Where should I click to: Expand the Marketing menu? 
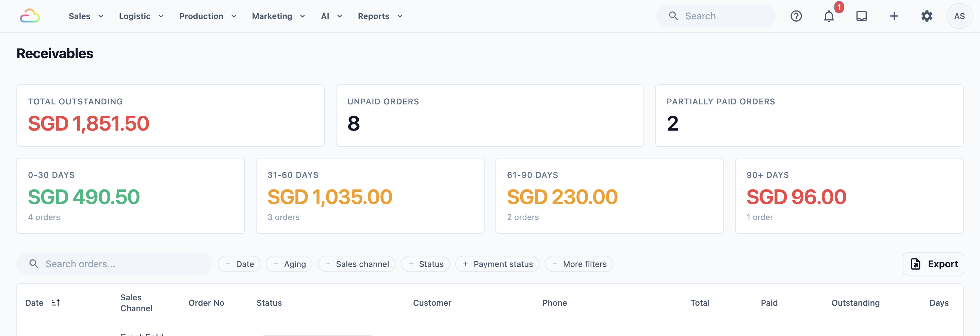point(278,16)
